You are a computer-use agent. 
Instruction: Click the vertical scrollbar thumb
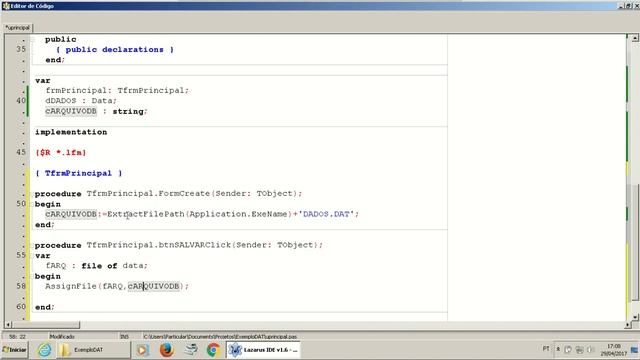635,243
